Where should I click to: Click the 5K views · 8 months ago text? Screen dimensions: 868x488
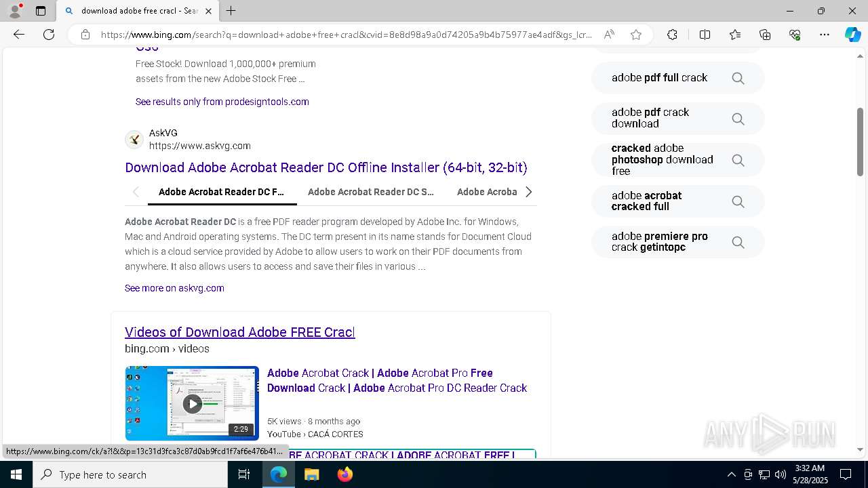point(313,421)
